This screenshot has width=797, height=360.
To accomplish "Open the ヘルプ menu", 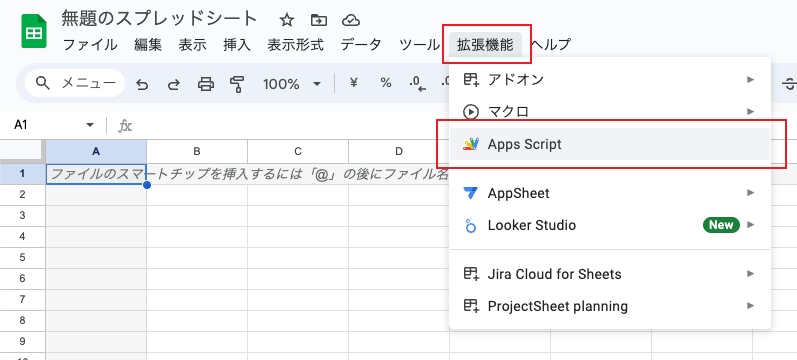I will tap(550, 45).
